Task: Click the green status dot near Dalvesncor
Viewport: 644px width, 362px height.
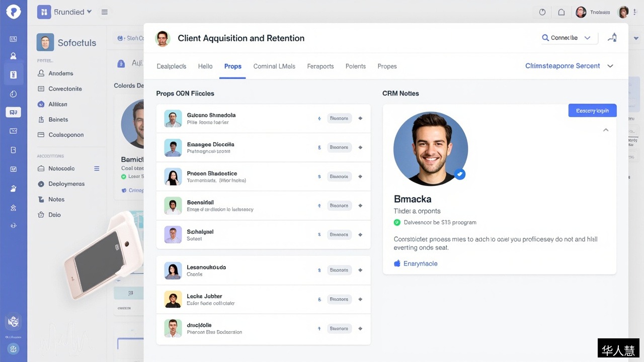Action: (397, 222)
